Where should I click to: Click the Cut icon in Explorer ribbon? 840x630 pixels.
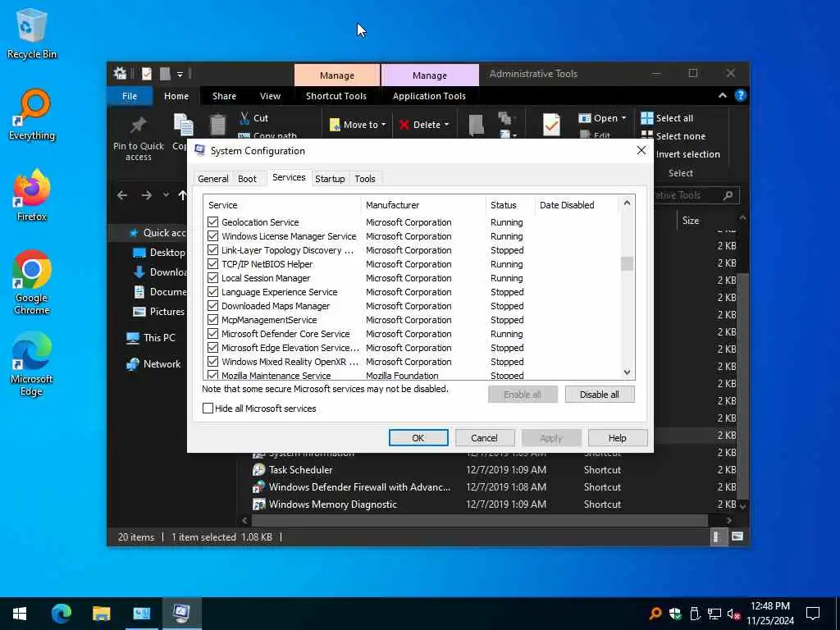point(244,118)
